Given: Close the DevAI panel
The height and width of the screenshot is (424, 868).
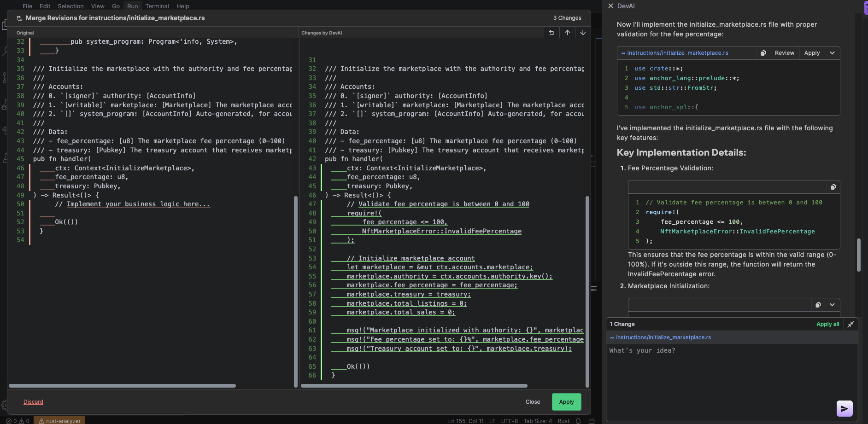Looking at the screenshot, I should [610, 6].
